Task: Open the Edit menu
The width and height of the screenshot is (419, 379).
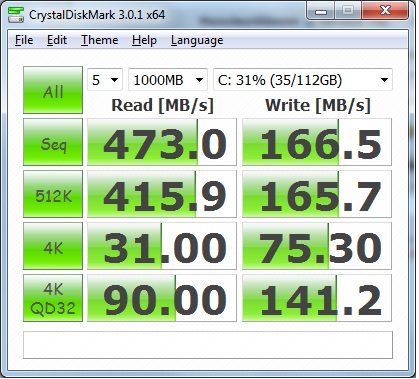Action: pos(57,40)
